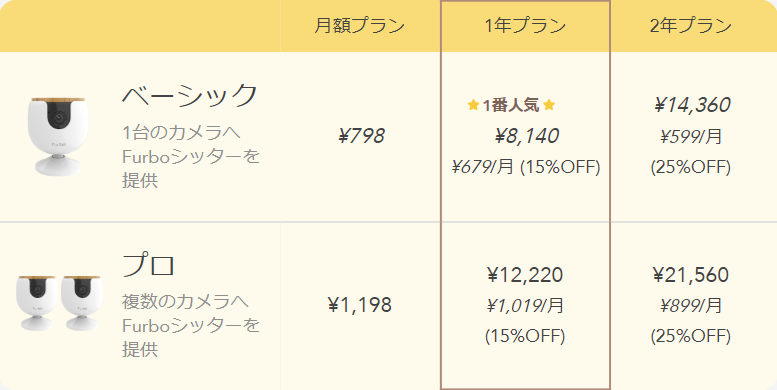Choose the プロ monthly price ¥1,198
777x390 pixels.
pyautogui.click(x=360, y=305)
